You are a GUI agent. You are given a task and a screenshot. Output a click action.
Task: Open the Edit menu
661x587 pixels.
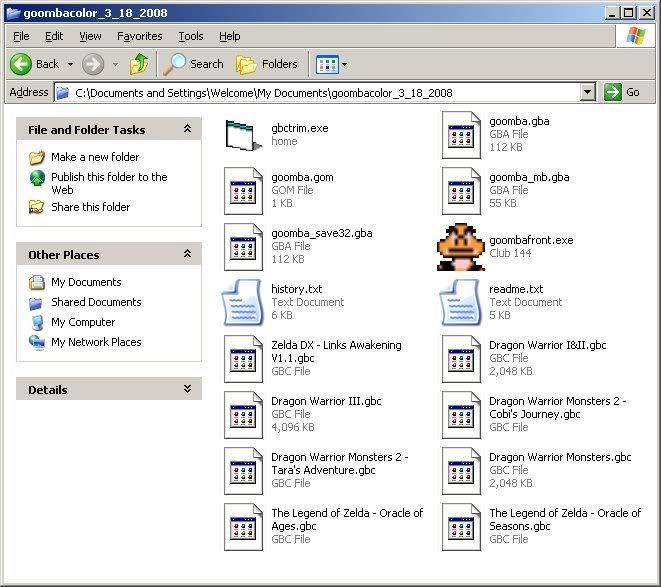point(54,36)
